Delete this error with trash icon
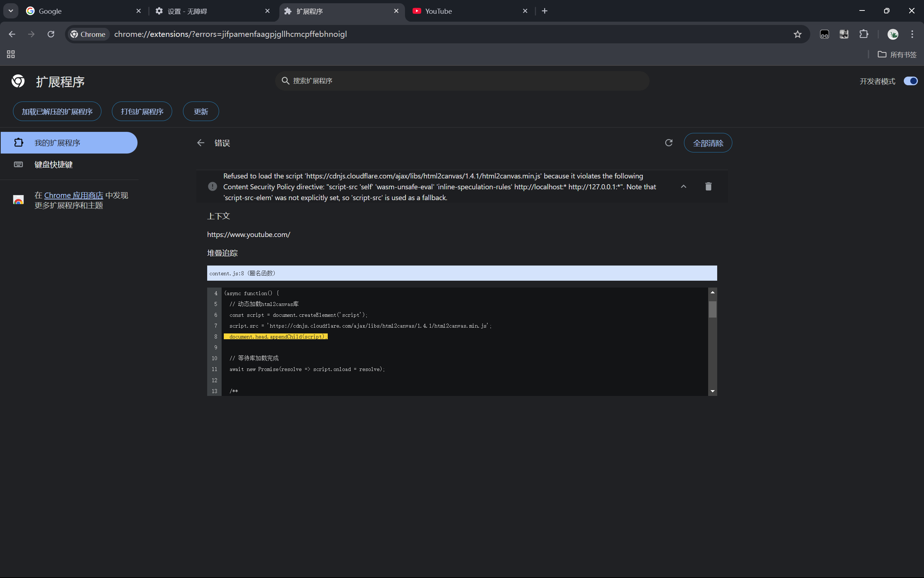 [x=708, y=186]
